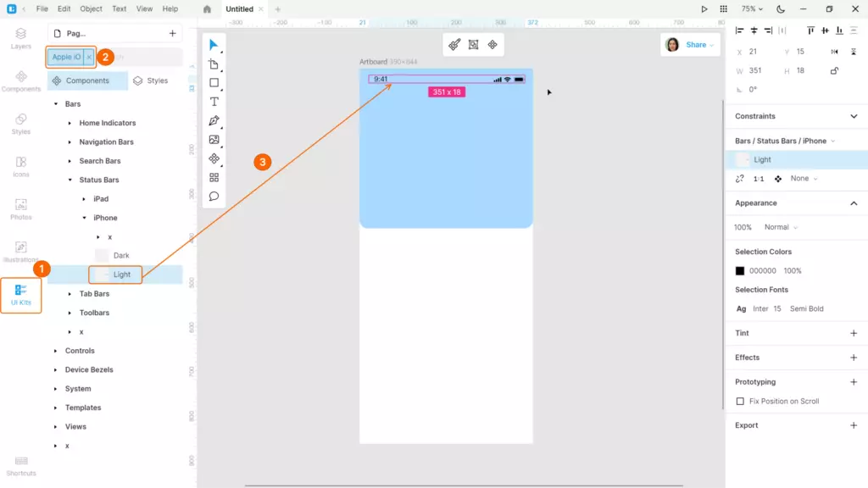
Task: Remove the Apple iO filter tag
Action: coord(88,57)
